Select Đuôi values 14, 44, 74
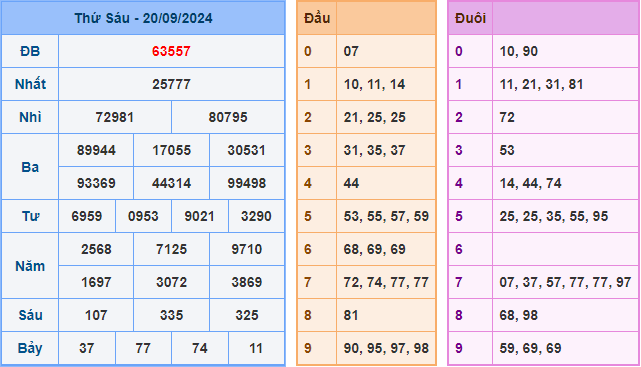 (530, 183)
